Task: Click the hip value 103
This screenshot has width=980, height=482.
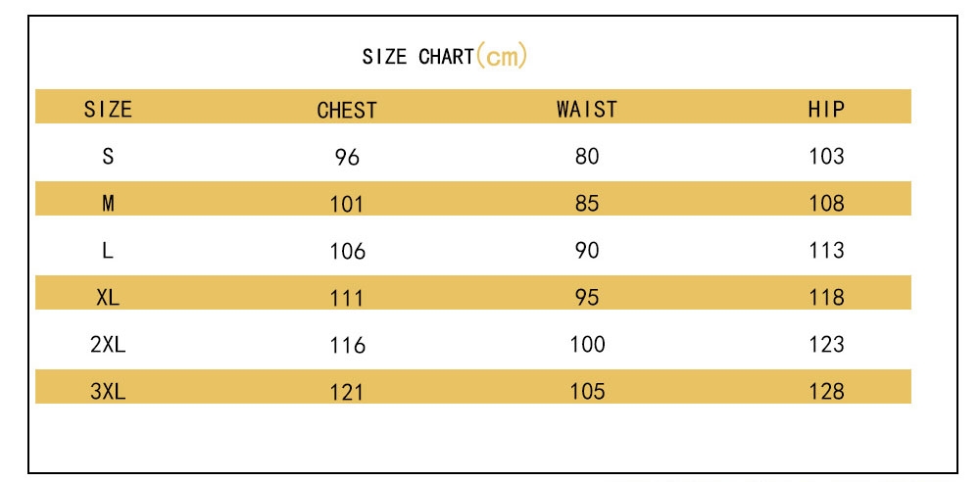Action: pos(826,156)
